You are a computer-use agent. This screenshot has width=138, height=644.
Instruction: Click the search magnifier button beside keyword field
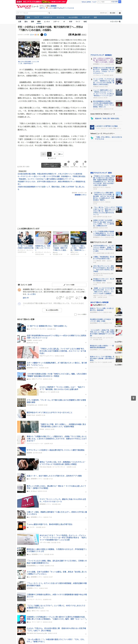tap(49, 13)
